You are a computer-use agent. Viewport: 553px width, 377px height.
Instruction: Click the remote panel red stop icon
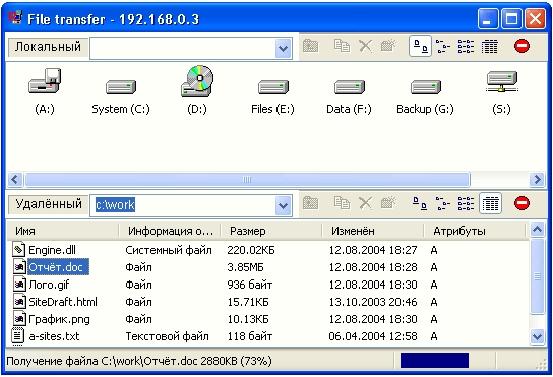pos(522,203)
